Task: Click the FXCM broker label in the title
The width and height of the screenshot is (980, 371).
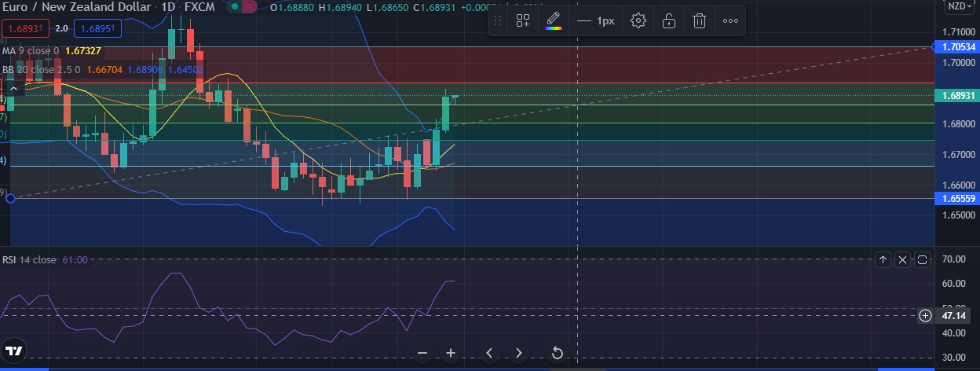Action: click(x=199, y=7)
